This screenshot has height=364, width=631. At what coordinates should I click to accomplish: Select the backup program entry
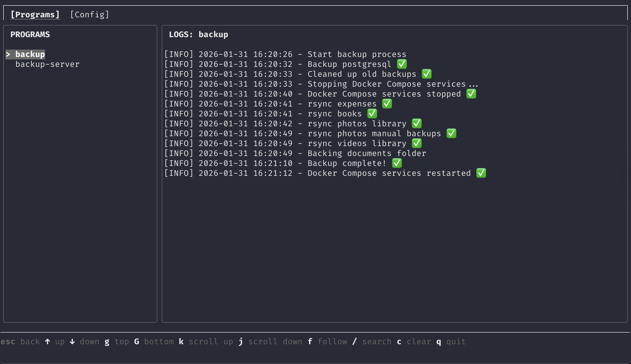30,54
